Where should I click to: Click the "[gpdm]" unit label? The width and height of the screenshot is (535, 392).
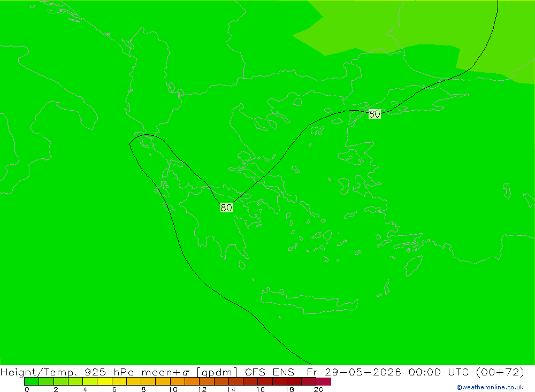pos(217,372)
